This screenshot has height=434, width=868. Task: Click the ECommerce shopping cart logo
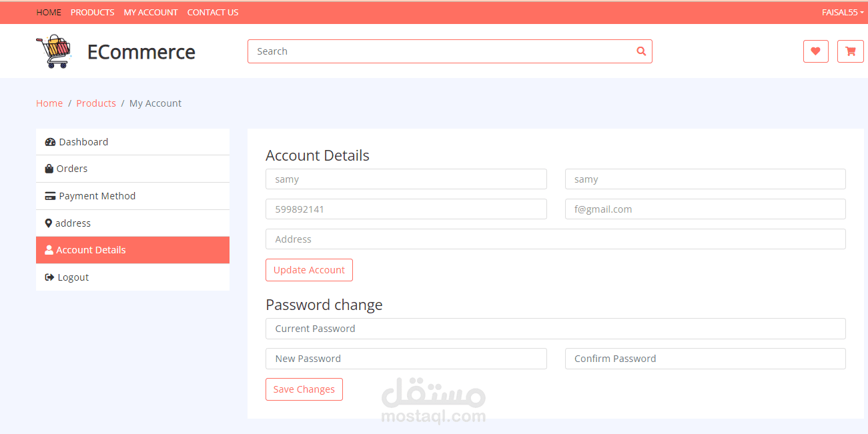click(53, 51)
